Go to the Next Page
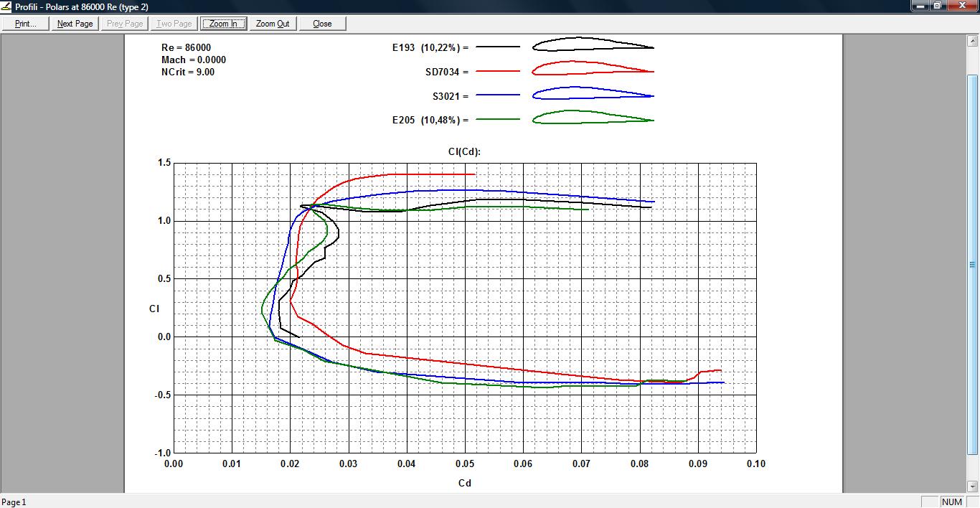The width and height of the screenshot is (980, 508). pyautogui.click(x=75, y=24)
